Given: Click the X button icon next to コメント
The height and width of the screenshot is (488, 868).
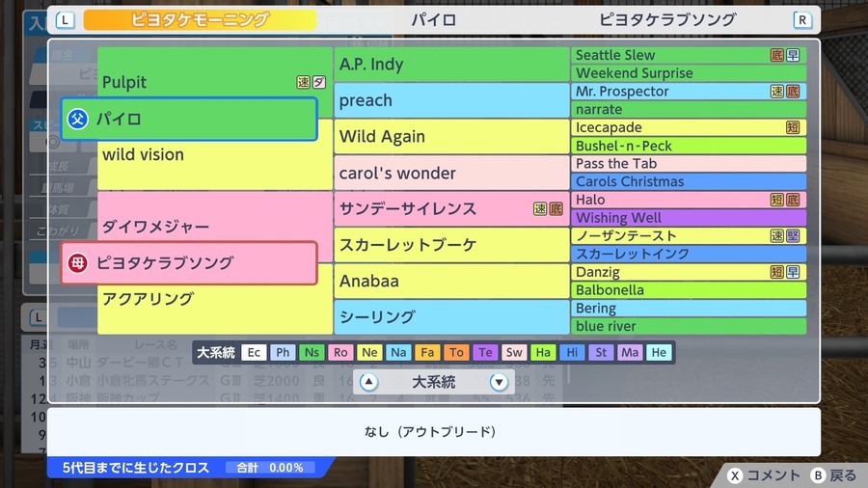Looking at the screenshot, I should point(735,475).
